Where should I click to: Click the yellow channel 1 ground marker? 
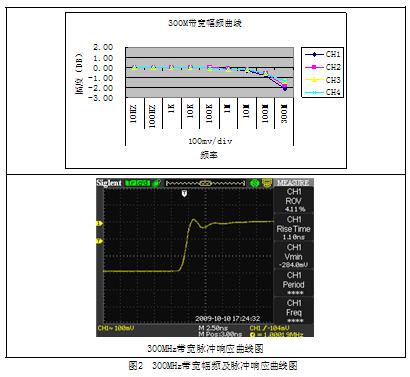tap(99, 223)
